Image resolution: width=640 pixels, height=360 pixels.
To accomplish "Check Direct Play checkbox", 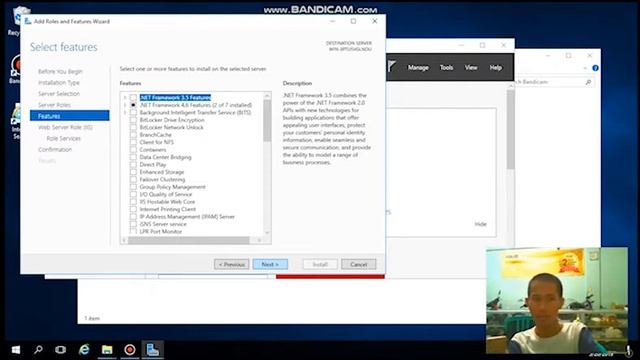I will pyautogui.click(x=133, y=164).
